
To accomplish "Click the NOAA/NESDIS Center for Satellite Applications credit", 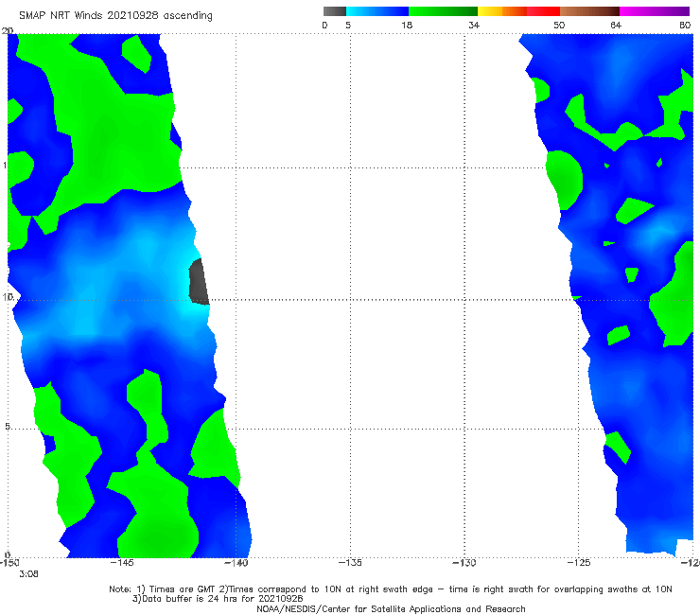I will click(x=391, y=608).
